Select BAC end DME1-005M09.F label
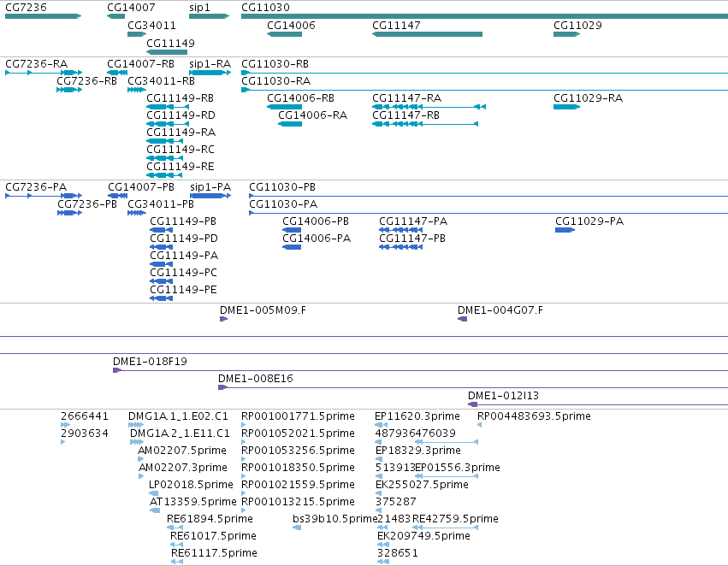The image size is (728, 566). (263, 310)
